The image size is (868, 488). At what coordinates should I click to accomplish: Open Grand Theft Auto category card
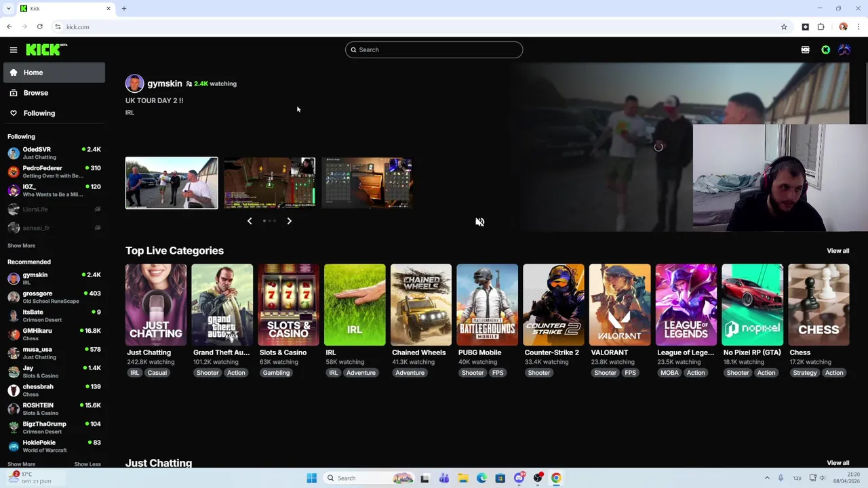222,305
